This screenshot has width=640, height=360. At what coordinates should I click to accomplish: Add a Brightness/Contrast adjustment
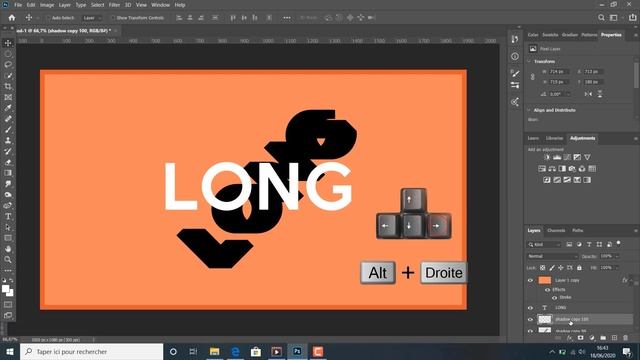547,157
